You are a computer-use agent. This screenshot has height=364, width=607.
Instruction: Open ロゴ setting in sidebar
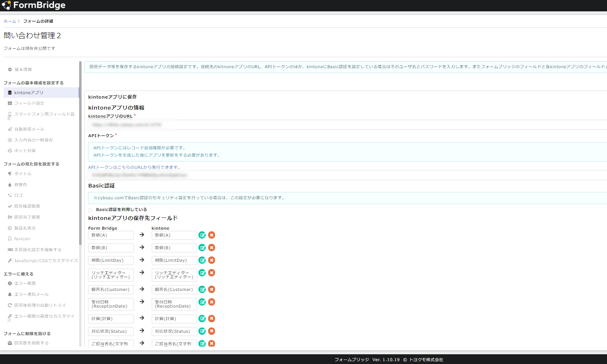(x=18, y=195)
